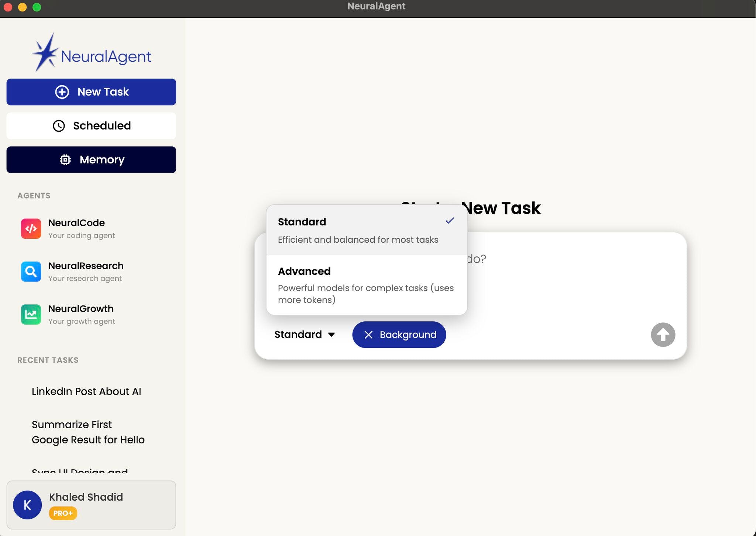
Task: Click the NeuralGrowth chart icon
Action: pyautogui.click(x=31, y=314)
